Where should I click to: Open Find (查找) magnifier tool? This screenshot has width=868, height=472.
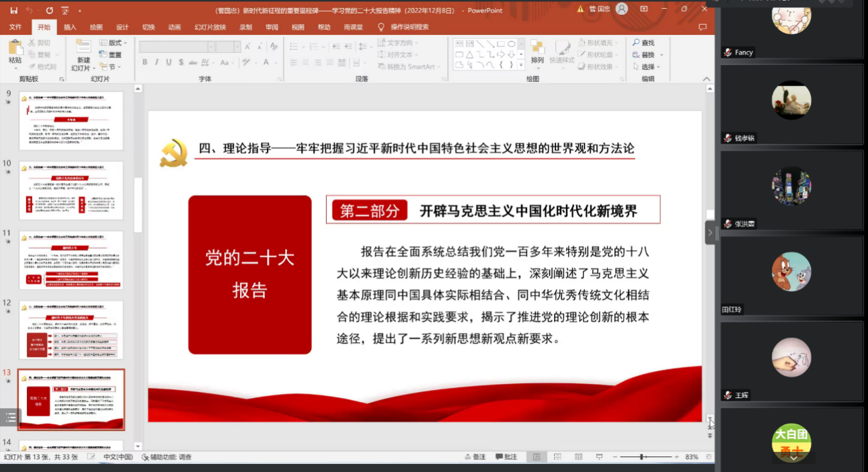(643, 42)
